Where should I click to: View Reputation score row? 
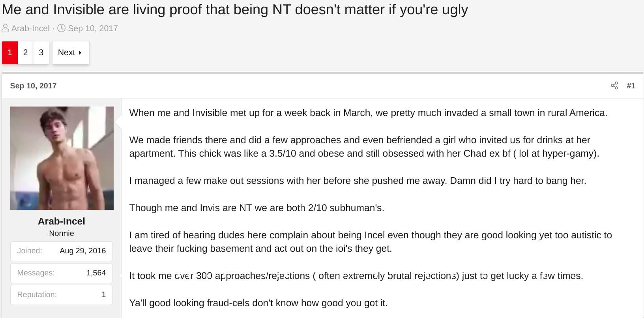(62, 295)
